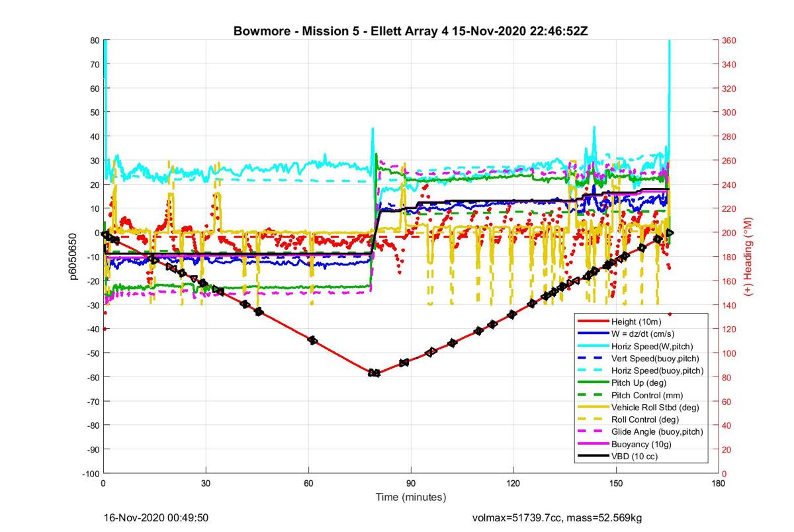Click the red line sample beside Height (10m)

coord(593,321)
